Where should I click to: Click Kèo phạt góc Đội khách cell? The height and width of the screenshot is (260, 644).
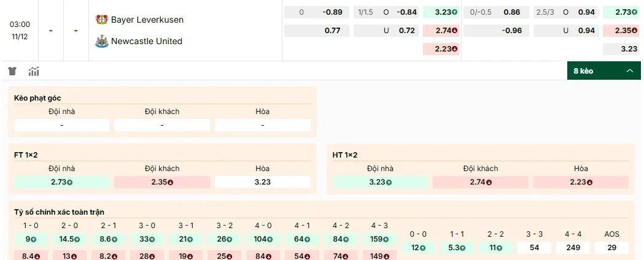(162, 125)
